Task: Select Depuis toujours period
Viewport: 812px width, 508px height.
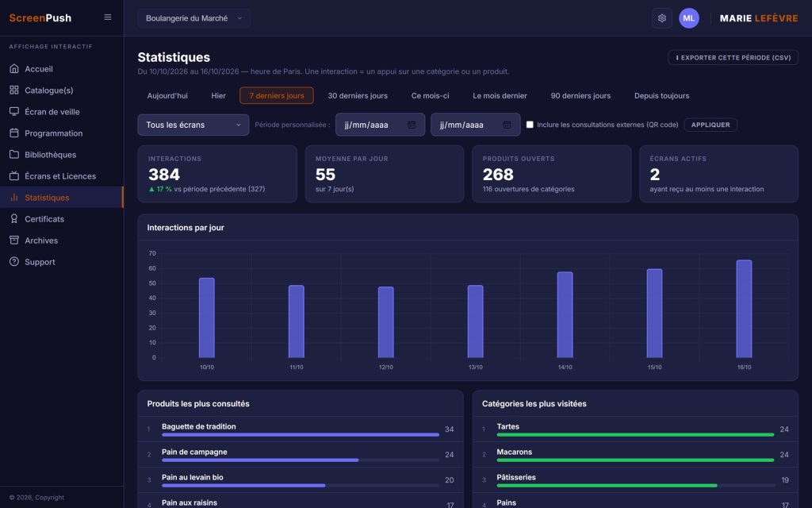Action: (x=662, y=95)
